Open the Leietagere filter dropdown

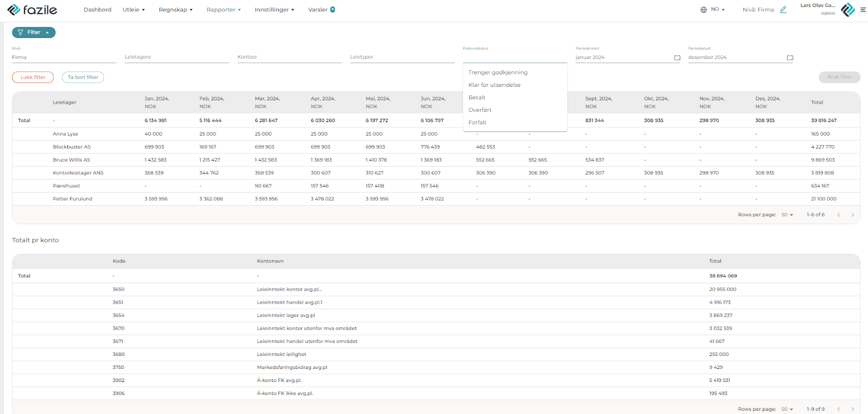click(x=177, y=57)
